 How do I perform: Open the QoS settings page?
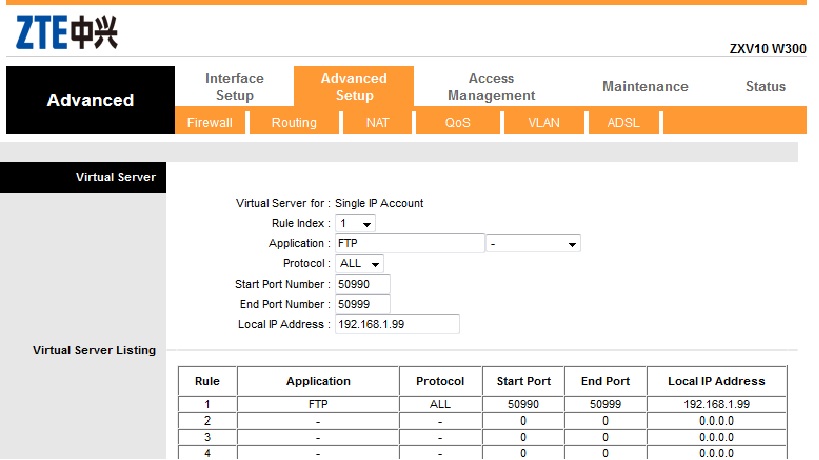[x=458, y=123]
